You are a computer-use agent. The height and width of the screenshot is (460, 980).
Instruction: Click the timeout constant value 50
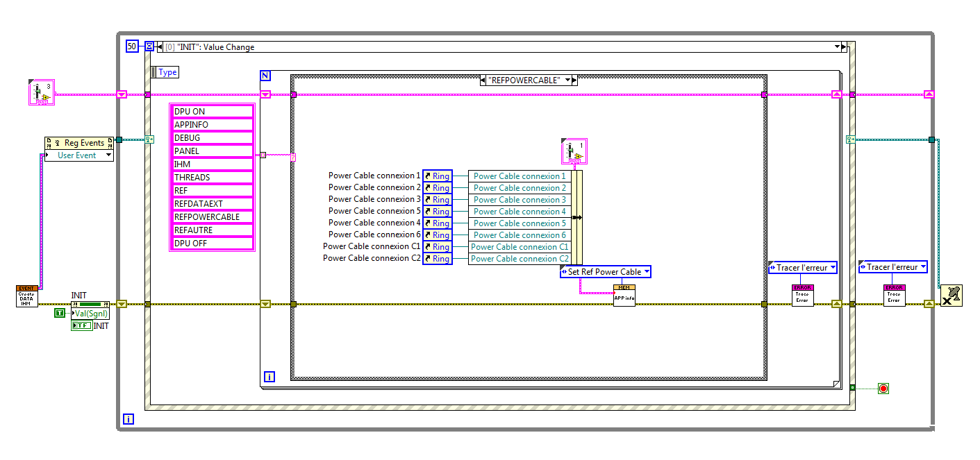(132, 46)
